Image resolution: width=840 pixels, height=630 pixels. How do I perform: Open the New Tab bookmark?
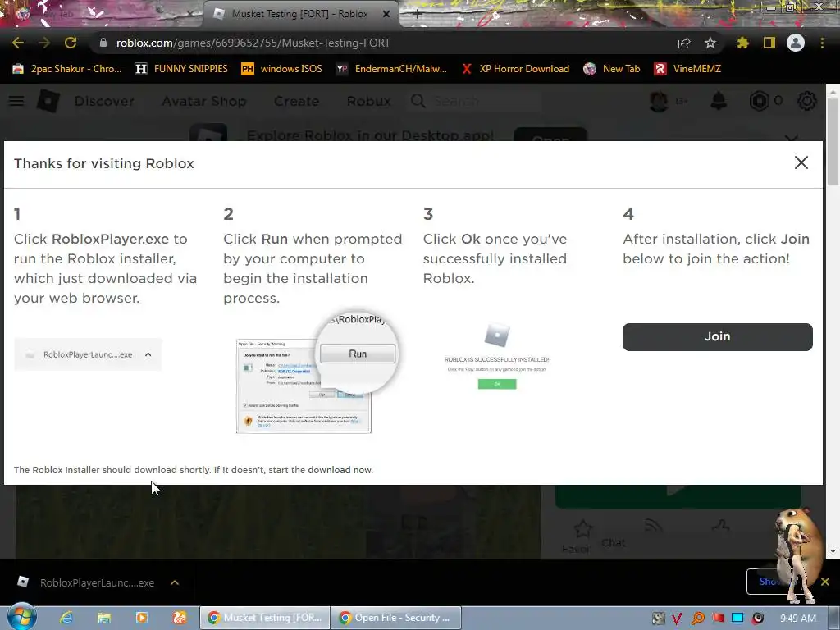[x=612, y=69]
